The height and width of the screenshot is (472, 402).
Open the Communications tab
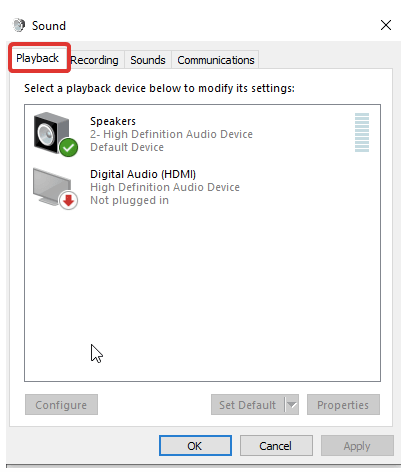coord(216,60)
